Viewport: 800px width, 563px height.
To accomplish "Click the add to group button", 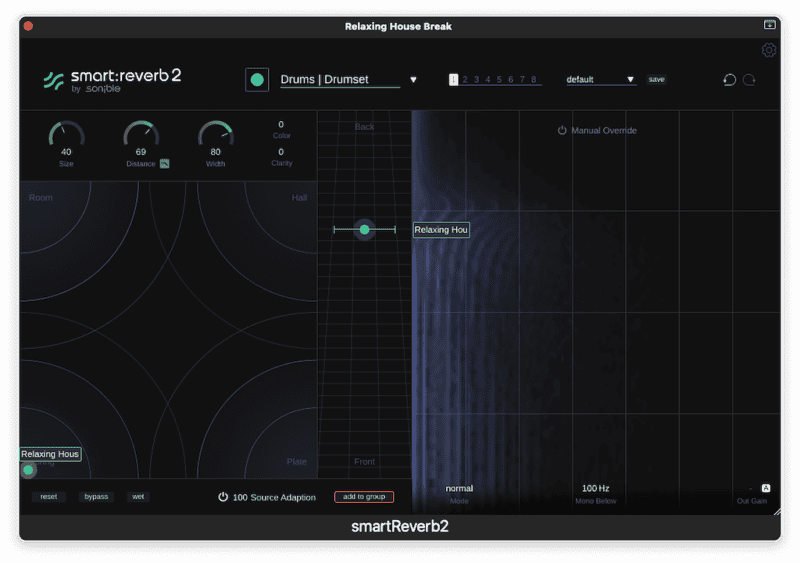I will [364, 497].
